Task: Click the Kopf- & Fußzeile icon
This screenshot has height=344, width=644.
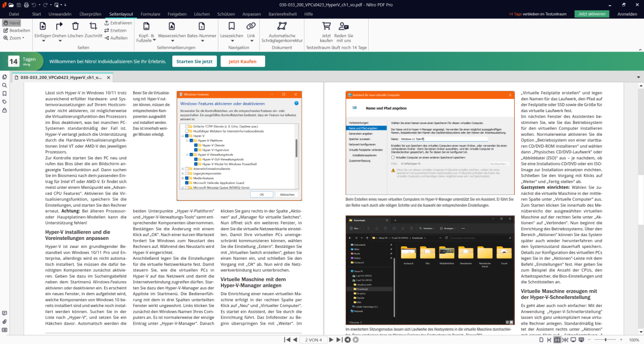Action: (x=146, y=26)
